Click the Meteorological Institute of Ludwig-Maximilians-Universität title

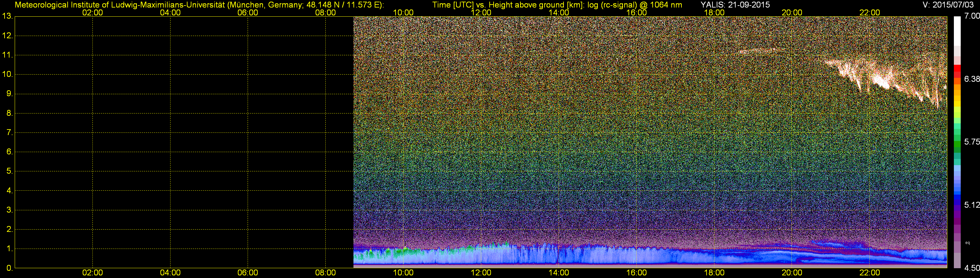(199, 5)
